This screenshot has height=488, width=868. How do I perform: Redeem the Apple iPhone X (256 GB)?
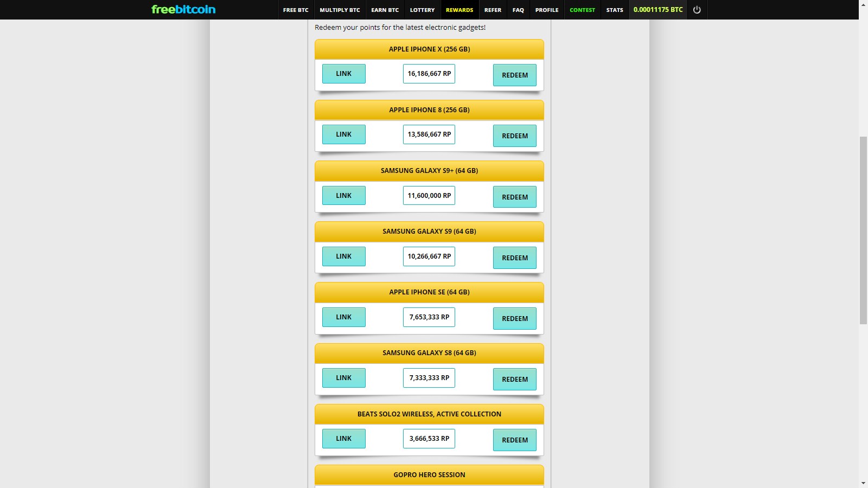click(x=515, y=75)
